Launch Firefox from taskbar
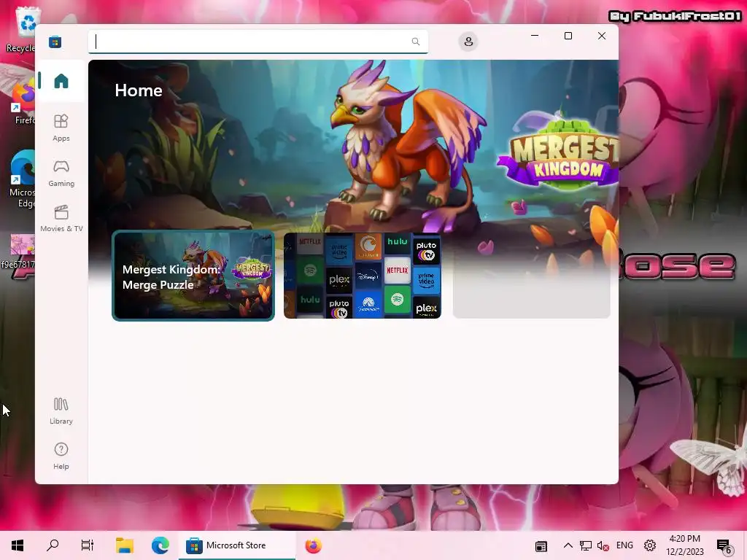Screen dimensions: 747x560 313,545
